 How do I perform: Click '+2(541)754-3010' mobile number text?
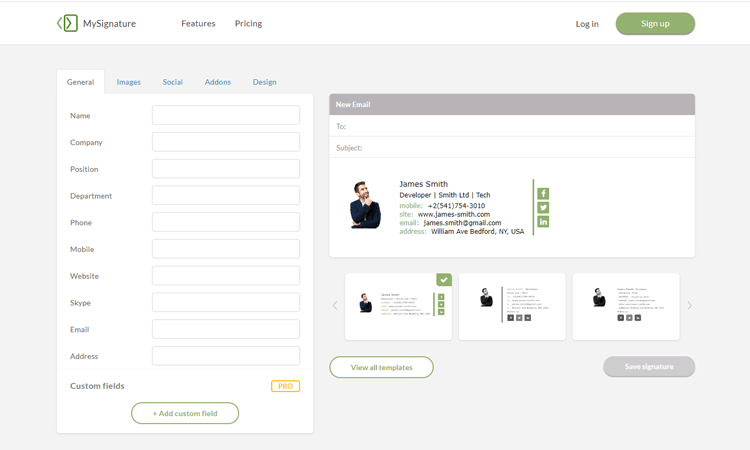[456, 206]
